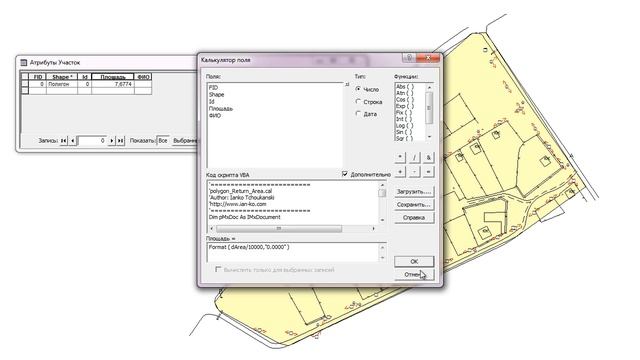Open help question-mark in Калькулятор поля title bar
The width and height of the screenshot is (640, 360).
409,58
